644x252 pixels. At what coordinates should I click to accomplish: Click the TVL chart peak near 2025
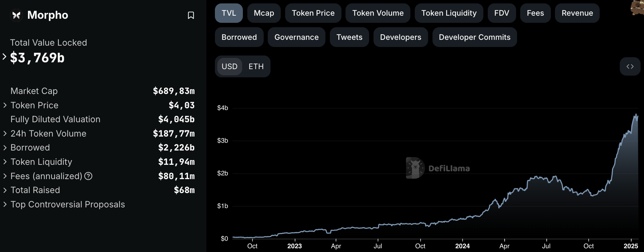[x=636, y=115]
